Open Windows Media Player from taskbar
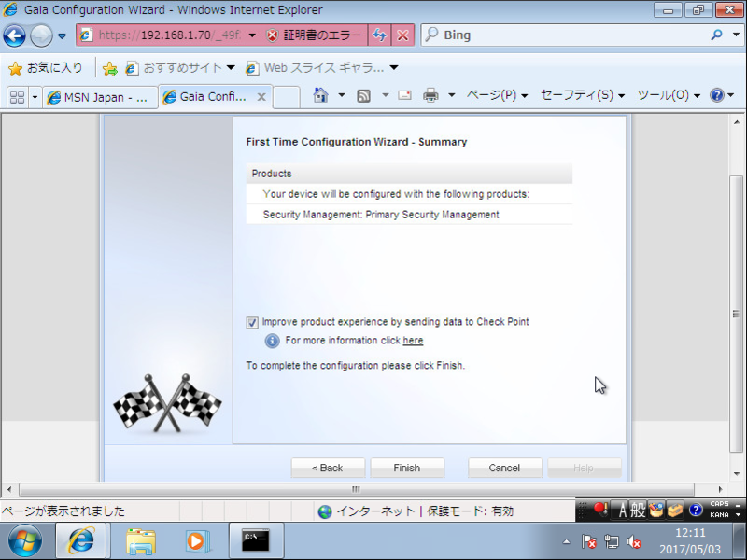This screenshot has width=747, height=560. coord(198,541)
